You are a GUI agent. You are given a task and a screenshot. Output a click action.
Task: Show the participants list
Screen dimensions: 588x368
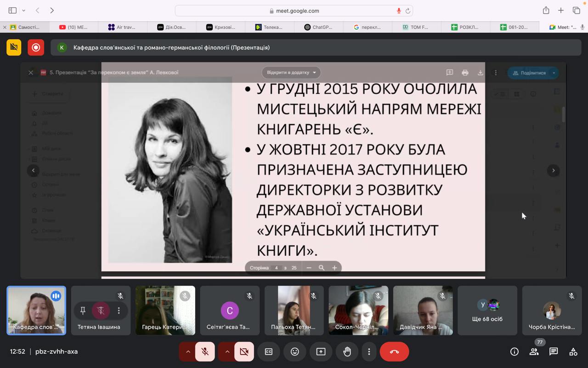click(534, 351)
